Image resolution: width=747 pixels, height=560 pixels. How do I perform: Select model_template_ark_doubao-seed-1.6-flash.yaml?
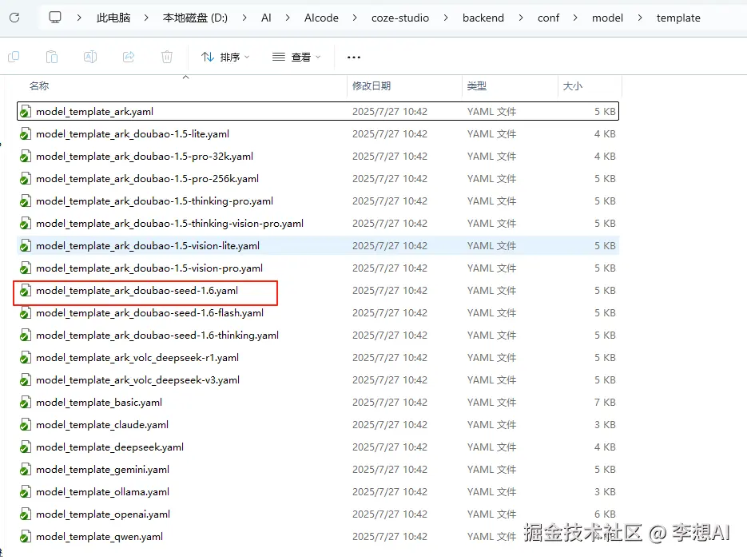click(x=318, y=313)
